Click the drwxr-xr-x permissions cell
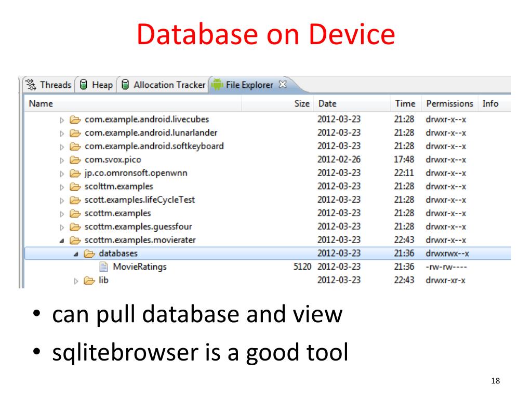The height and width of the screenshot is (399, 532). point(445,280)
